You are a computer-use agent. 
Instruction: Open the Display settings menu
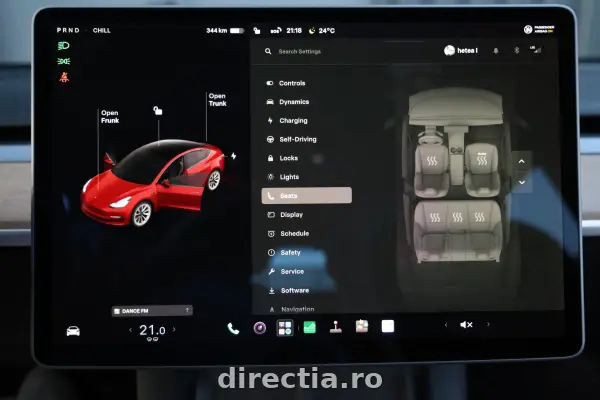[x=285, y=215]
